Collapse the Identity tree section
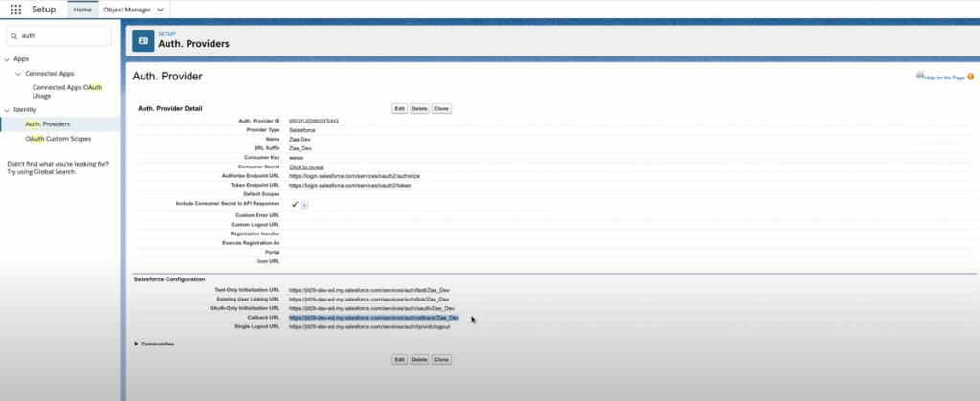 point(8,110)
